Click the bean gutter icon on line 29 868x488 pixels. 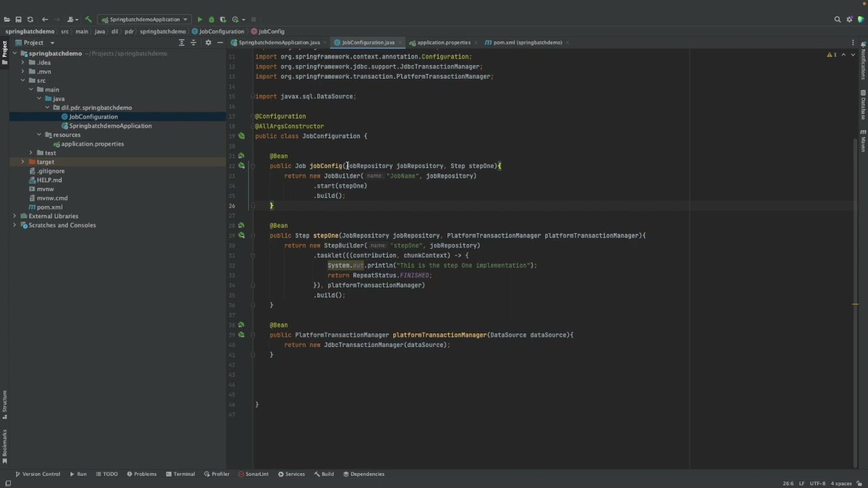[241, 235]
